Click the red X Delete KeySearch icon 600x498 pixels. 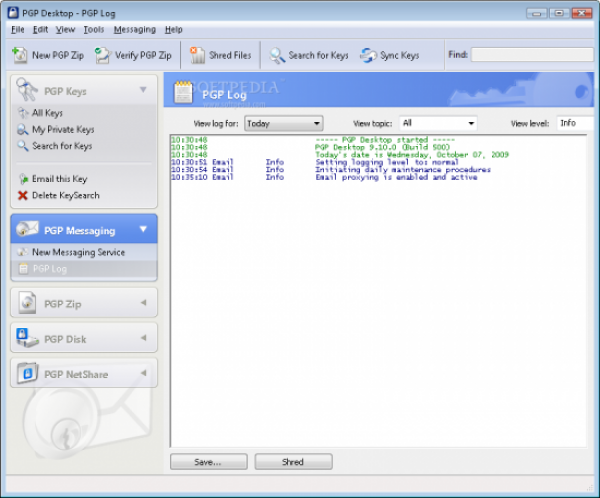(23, 196)
